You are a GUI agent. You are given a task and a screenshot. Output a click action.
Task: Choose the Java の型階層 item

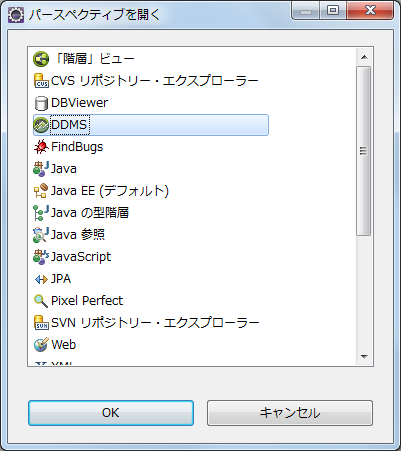81,213
